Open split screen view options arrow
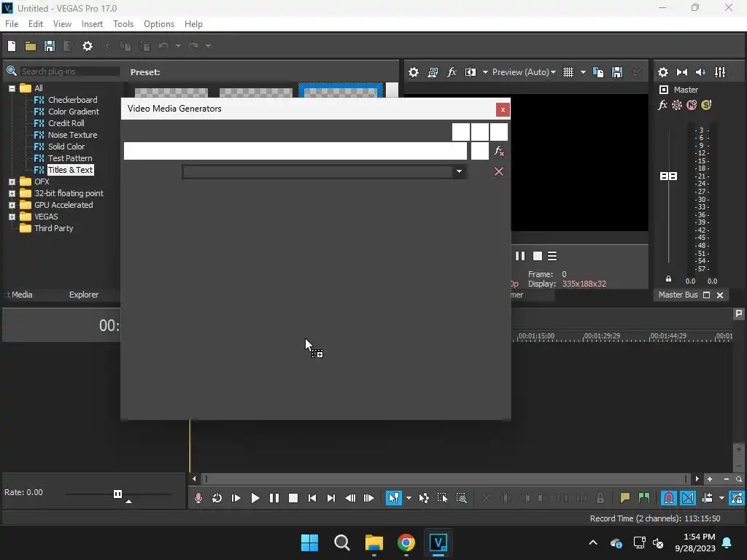Screen dimensions: 747x560 485,72
